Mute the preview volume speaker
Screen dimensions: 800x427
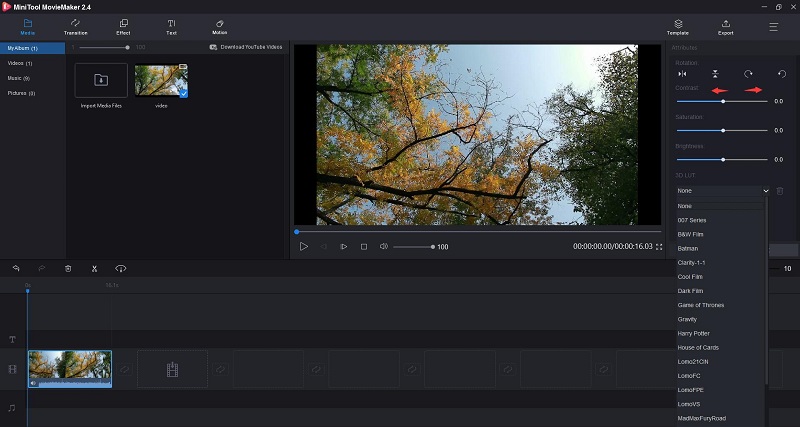coord(384,246)
